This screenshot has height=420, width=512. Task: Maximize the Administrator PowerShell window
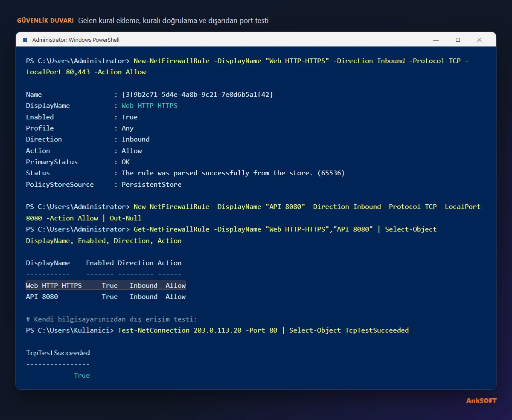tap(458, 40)
